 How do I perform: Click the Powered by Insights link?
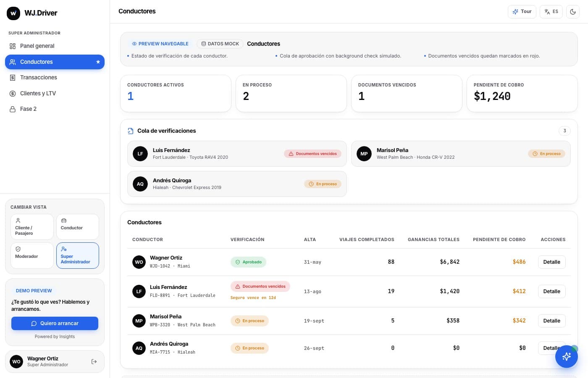point(55,337)
